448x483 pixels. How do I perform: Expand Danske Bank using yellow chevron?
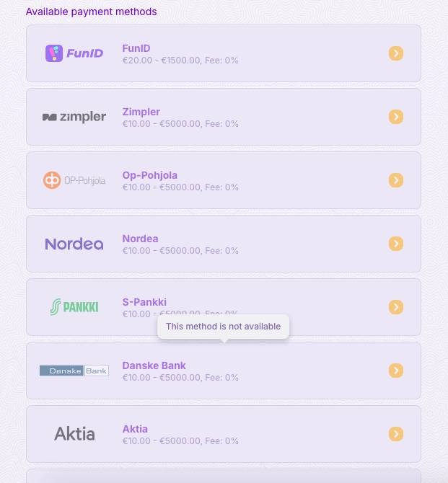[395, 371]
